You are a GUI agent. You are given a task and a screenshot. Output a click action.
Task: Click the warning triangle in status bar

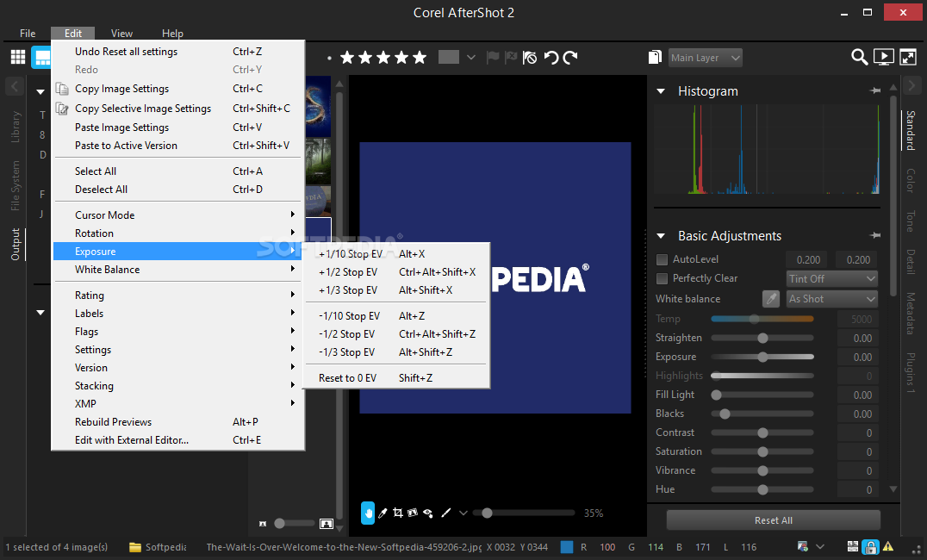[x=888, y=547]
